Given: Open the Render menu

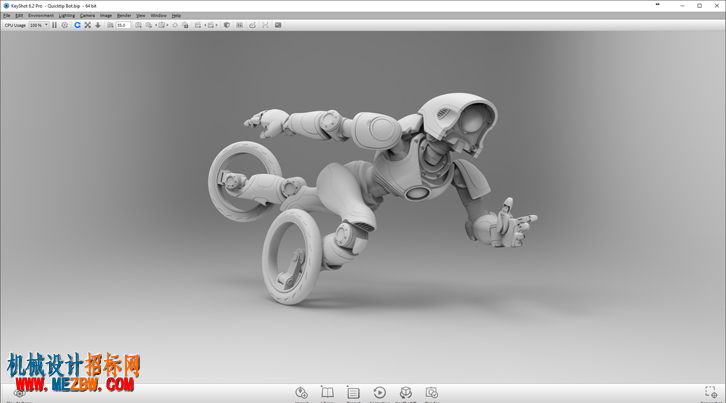Looking at the screenshot, I should [x=124, y=15].
